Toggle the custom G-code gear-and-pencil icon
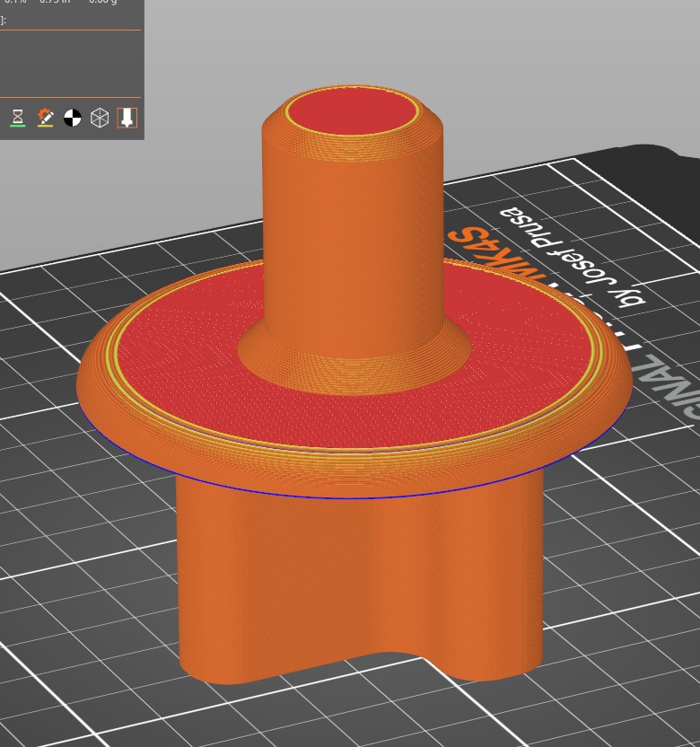 45,118
